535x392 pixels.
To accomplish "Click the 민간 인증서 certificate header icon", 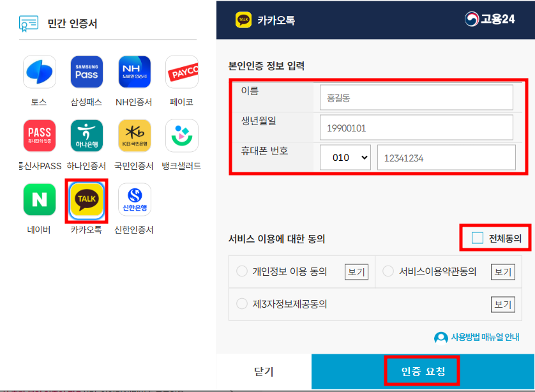I will pyautogui.click(x=29, y=24).
